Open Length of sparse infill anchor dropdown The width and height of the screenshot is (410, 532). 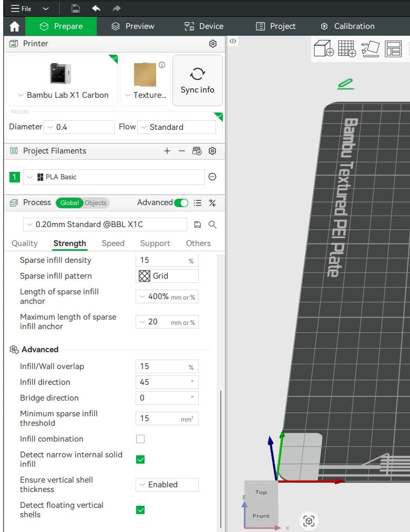[167, 297]
